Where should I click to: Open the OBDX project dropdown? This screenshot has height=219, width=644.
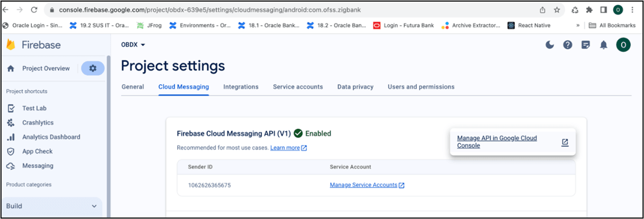coord(133,45)
